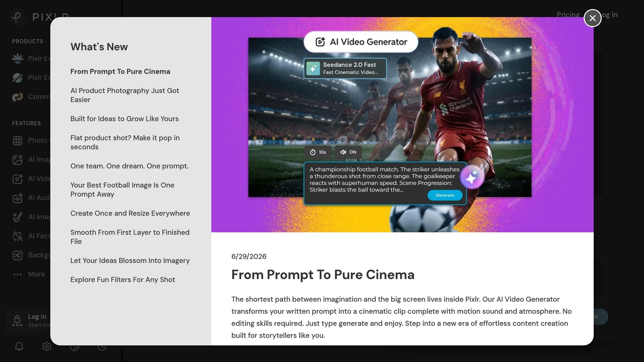Open the settings gear icon

(47, 346)
